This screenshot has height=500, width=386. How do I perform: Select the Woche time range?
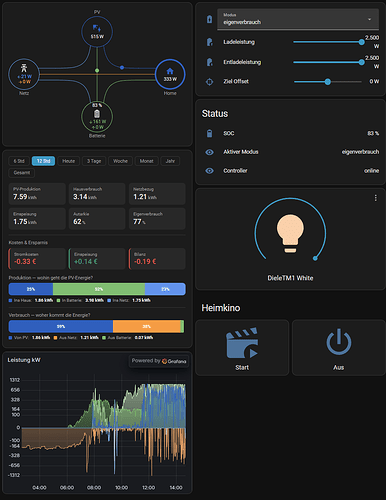120,161
